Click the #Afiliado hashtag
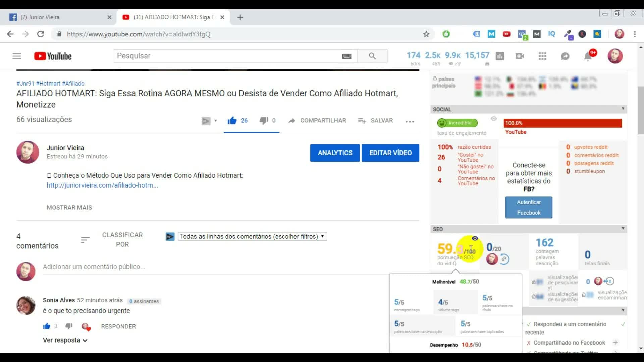 click(x=73, y=83)
